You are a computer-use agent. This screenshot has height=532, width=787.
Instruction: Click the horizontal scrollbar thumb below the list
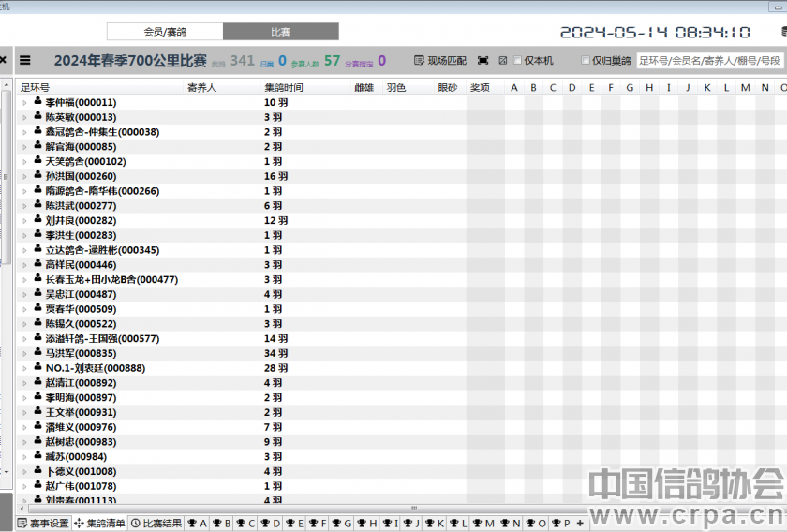point(413,509)
